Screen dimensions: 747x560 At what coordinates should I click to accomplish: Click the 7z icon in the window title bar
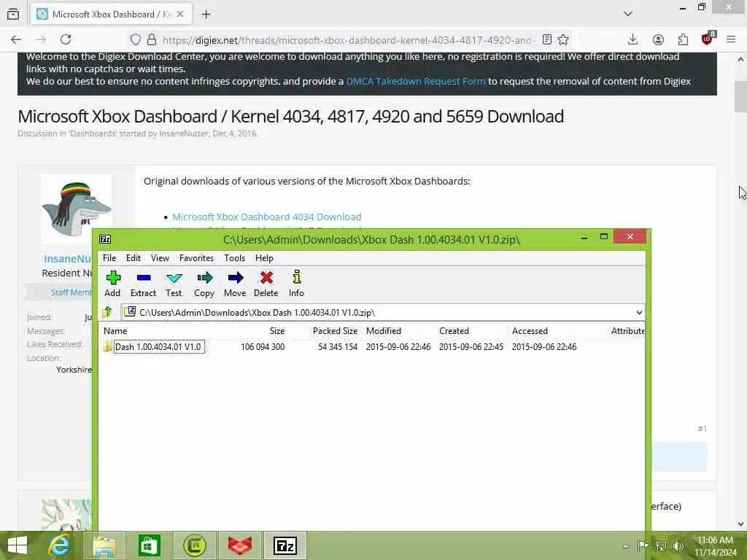tap(105, 239)
